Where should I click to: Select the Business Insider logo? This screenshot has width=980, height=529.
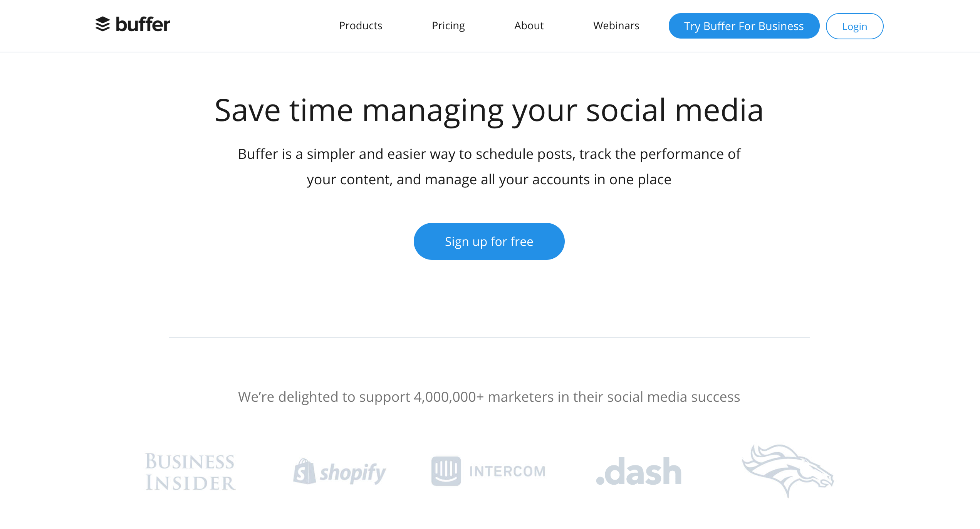coord(190,471)
